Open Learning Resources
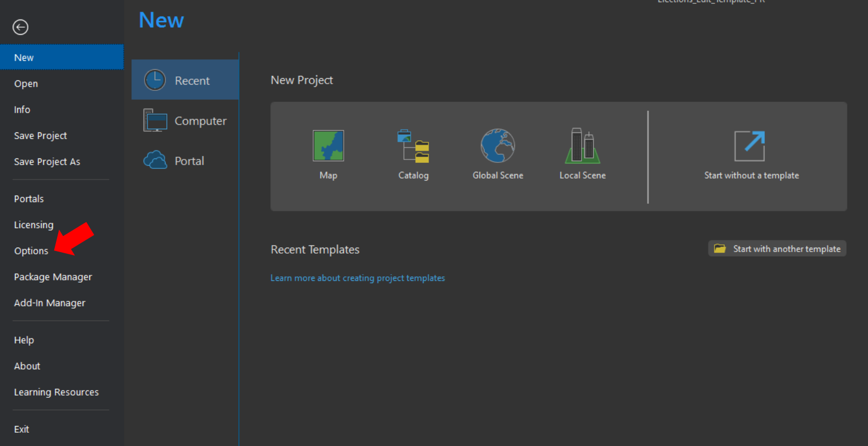 [x=57, y=392]
